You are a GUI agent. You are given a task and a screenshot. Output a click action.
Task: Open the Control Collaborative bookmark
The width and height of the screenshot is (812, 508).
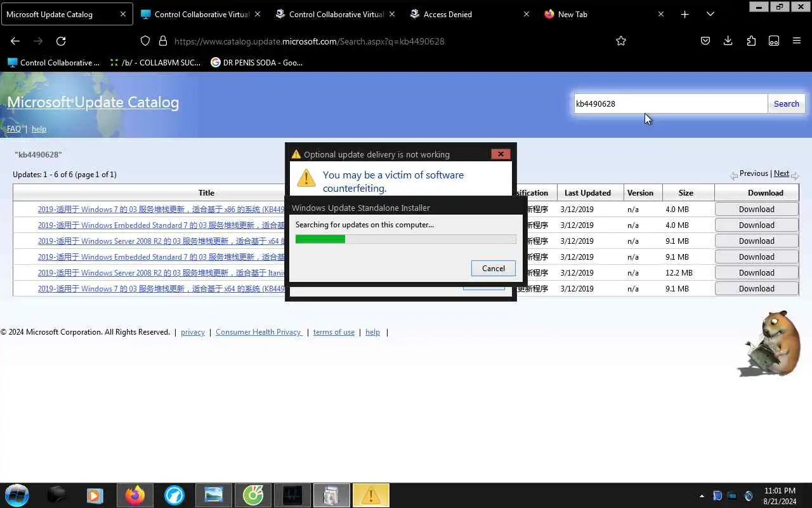(x=54, y=62)
